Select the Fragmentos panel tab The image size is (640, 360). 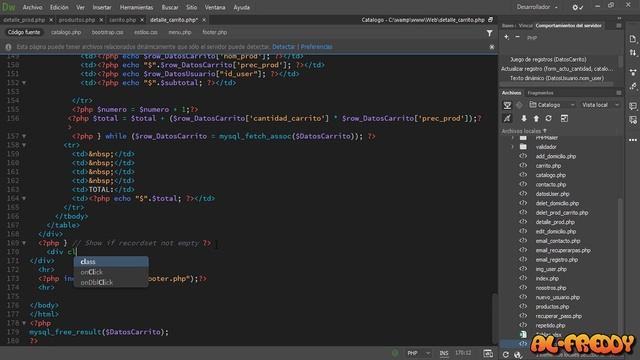pos(540,93)
